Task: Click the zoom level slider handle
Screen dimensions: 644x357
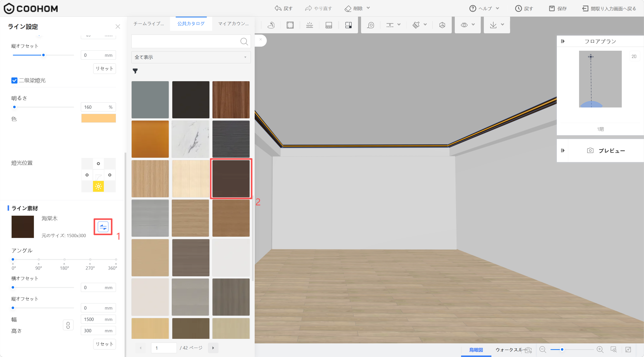Action: pos(562,349)
